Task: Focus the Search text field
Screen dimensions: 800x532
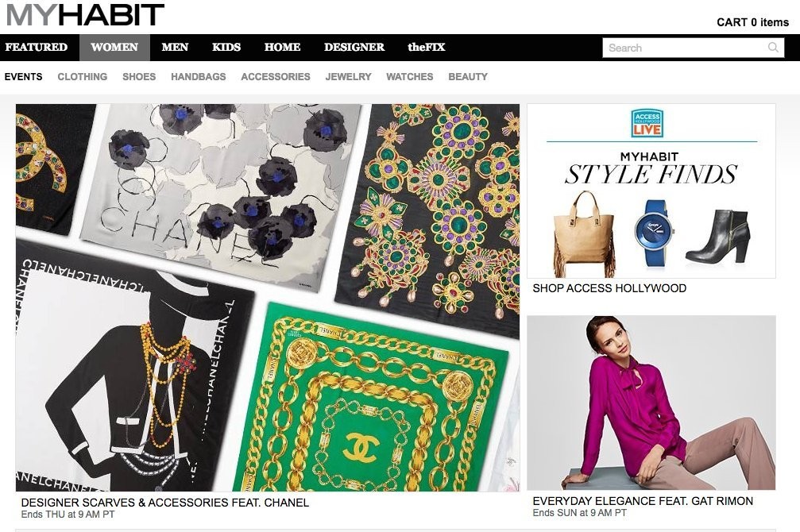Action: coord(685,48)
